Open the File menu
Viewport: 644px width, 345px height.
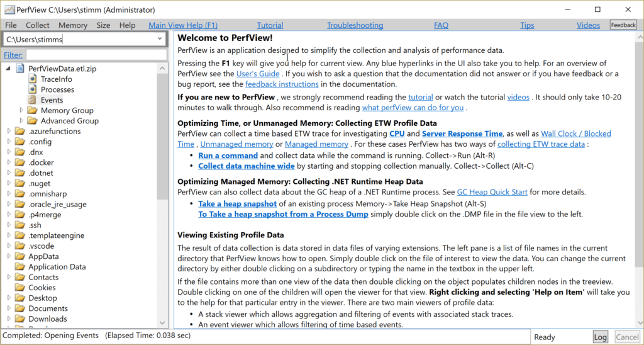coord(11,25)
